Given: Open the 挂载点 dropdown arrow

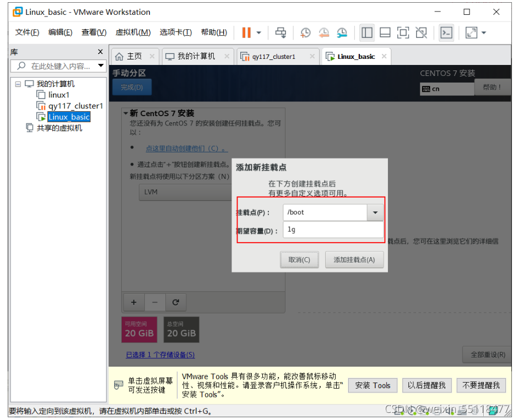Looking at the screenshot, I should 375,212.
